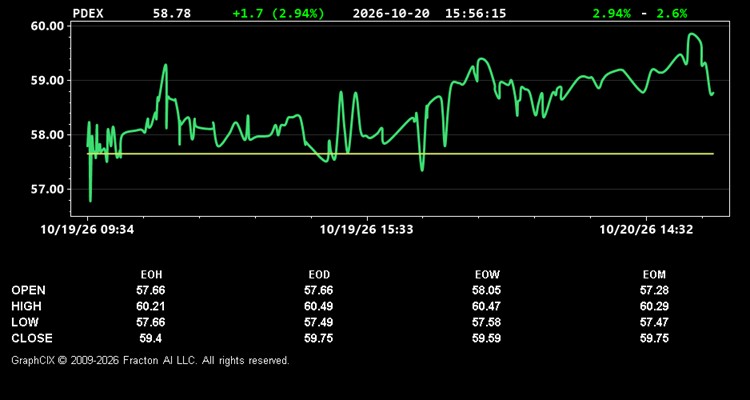The height and width of the screenshot is (400, 750).
Task: Click the EOM open value 57.28
Action: [654, 290]
